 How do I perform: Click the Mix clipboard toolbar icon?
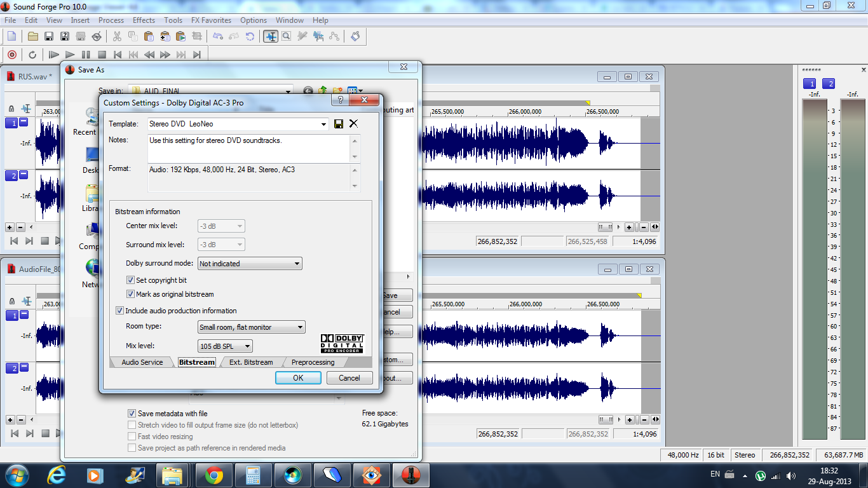pos(165,36)
